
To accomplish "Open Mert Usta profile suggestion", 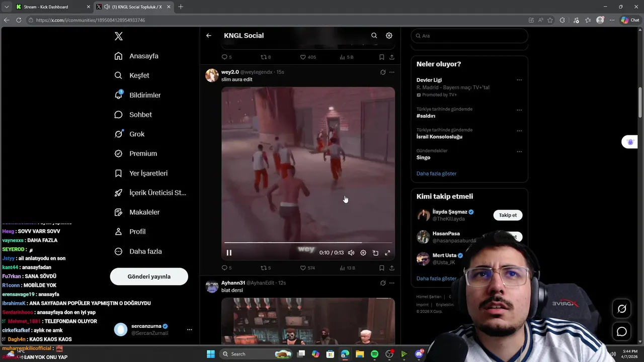I will tap(444, 255).
